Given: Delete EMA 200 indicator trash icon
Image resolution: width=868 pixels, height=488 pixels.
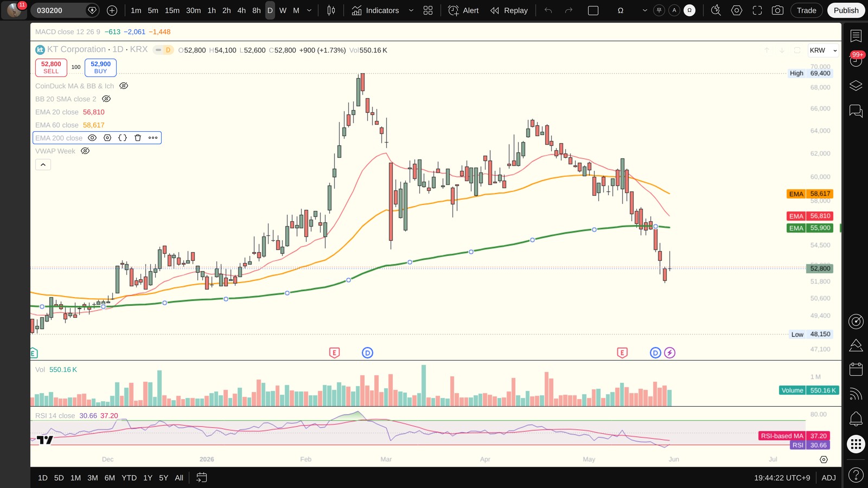Looking at the screenshot, I should coord(138,138).
